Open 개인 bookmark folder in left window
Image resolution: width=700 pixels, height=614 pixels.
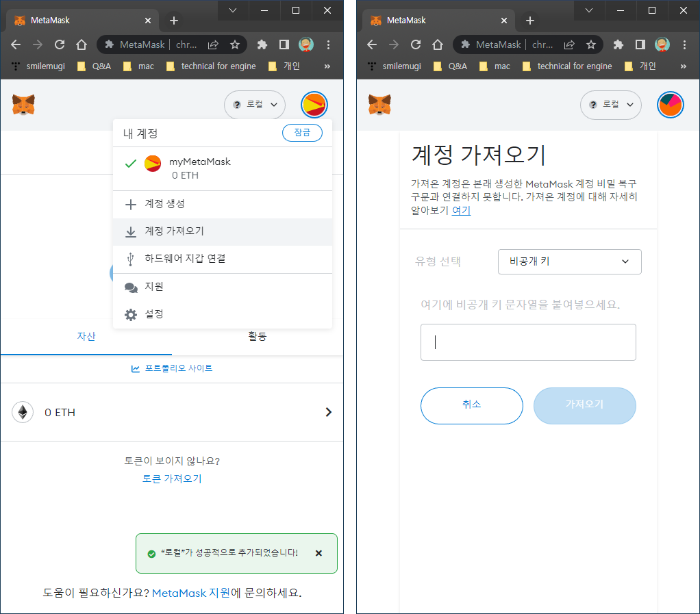click(284, 66)
